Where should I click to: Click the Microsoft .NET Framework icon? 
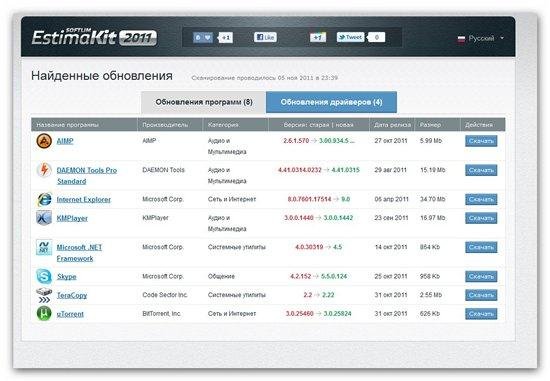point(44,247)
